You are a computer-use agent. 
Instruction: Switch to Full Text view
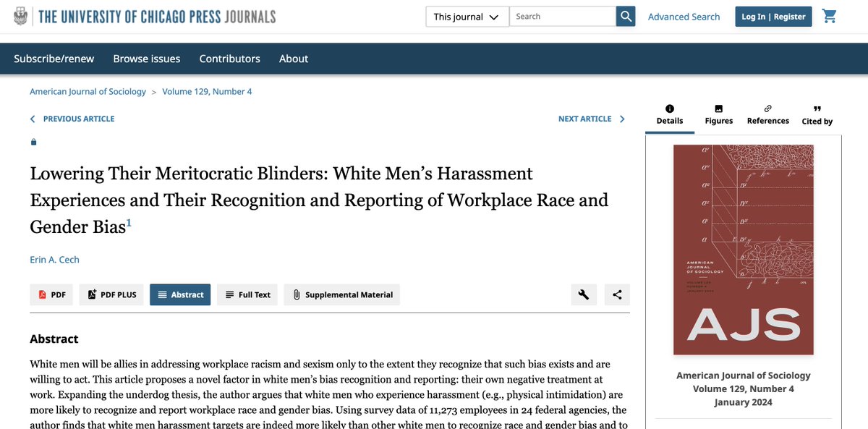pyautogui.click(x=247, y=294)
